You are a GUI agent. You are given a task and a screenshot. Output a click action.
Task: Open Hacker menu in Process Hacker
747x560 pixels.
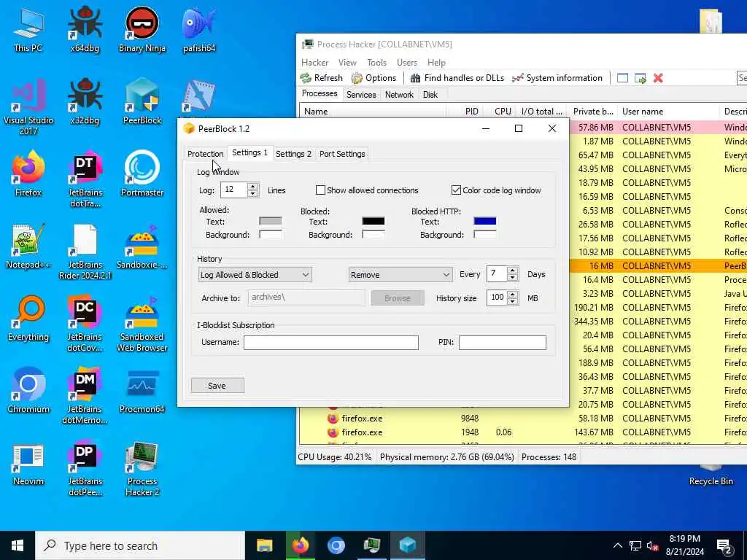pos(314,63)
